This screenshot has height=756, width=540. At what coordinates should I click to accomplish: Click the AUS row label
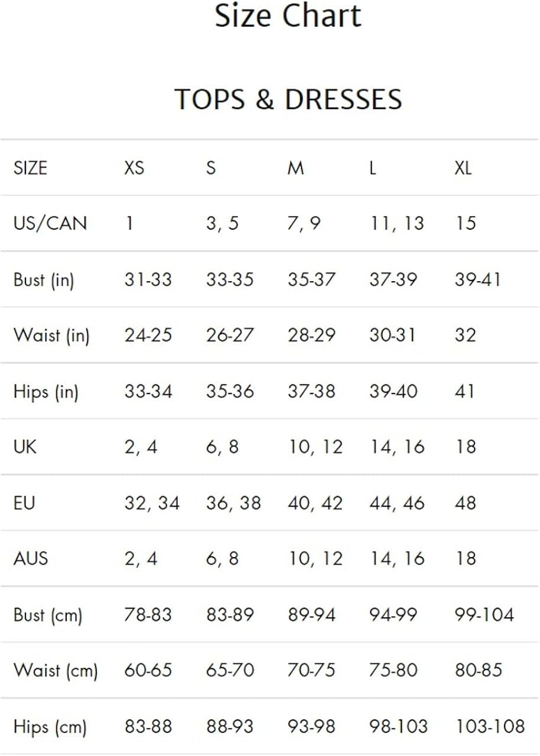[x=31, y=558]
